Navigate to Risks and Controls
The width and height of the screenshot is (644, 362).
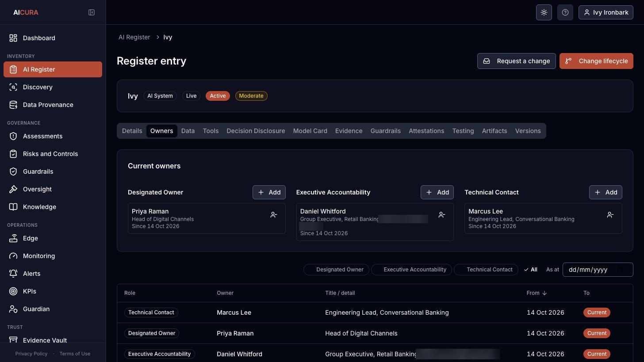53,154
